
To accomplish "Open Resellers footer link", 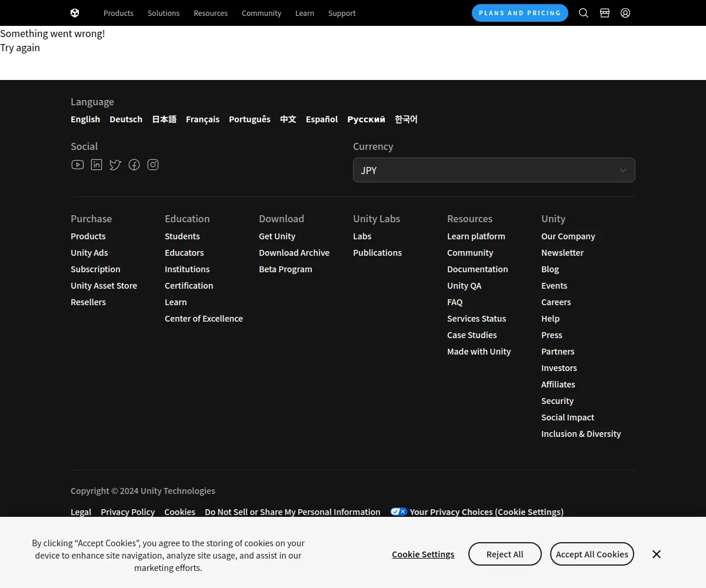I will [x=88, y=302].
